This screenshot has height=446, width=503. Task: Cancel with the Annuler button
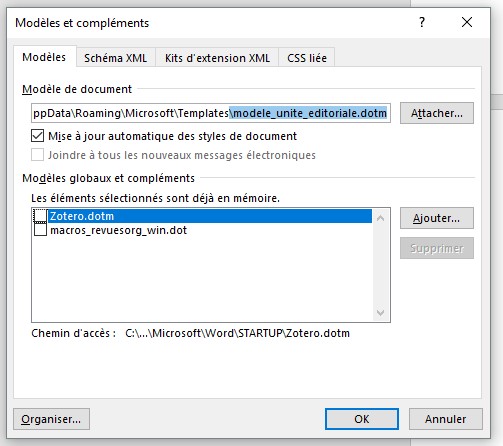click(446, 419)
